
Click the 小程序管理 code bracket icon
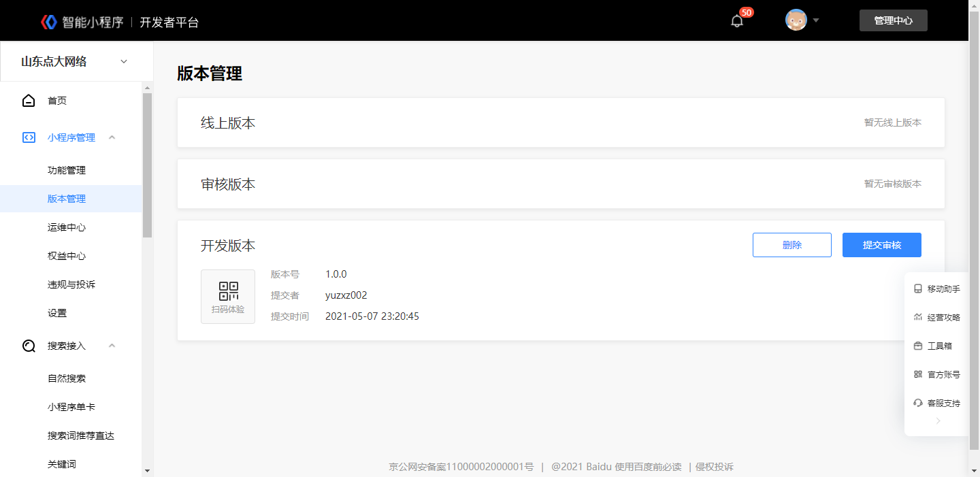29,137
